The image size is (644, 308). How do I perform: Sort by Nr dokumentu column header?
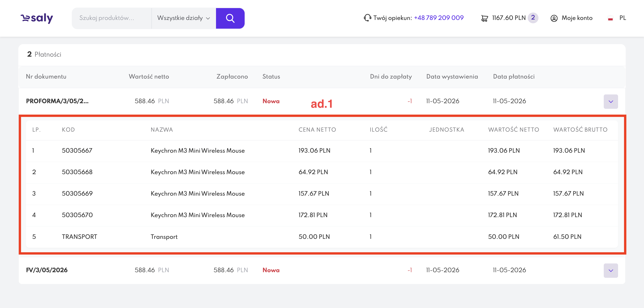pos(46,77)
